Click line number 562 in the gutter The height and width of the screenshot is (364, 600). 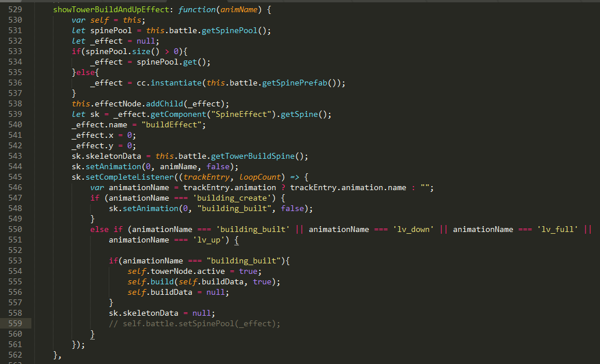pos(15,355)
